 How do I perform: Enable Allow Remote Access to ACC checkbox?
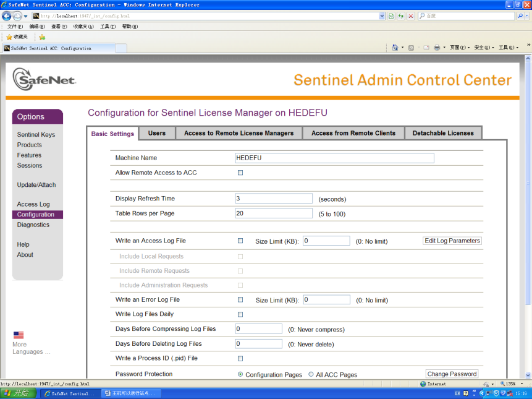(x=240, y=173)
